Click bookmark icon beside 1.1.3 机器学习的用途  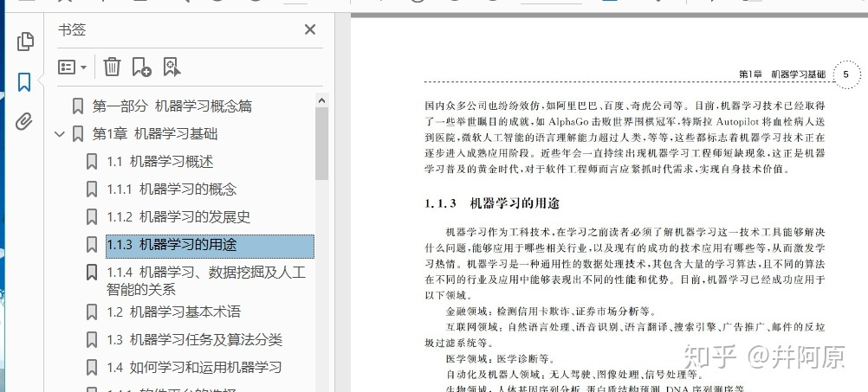tap(92, 244)
